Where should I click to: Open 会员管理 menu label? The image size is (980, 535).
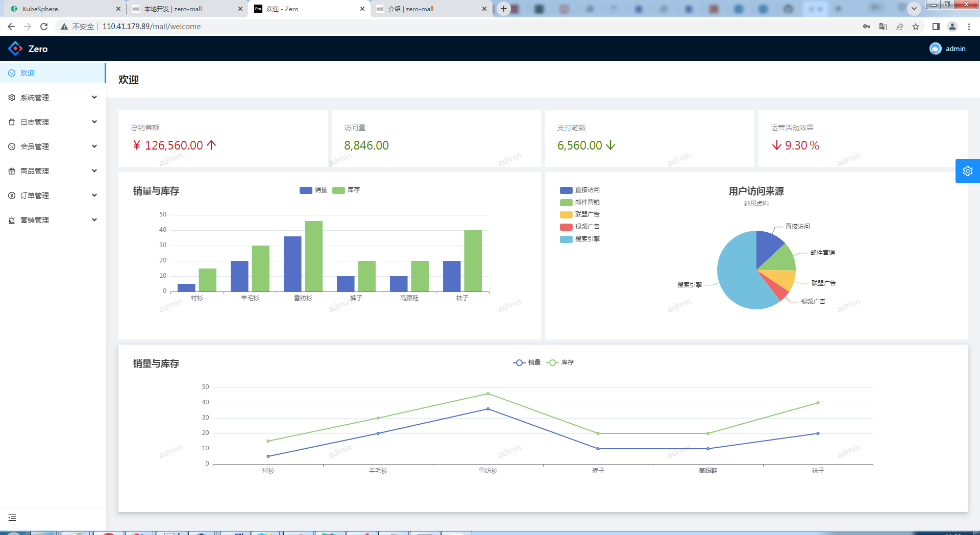(x=35, y=147)
